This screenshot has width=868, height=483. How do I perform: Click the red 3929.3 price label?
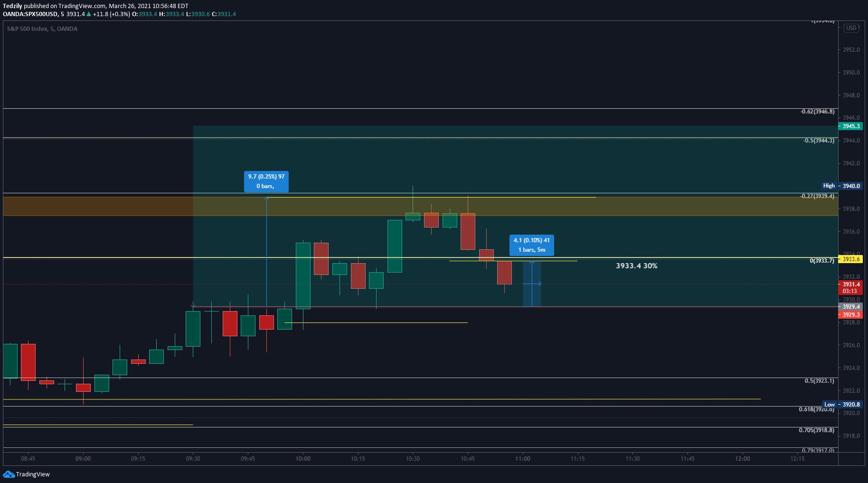point(850,315)
